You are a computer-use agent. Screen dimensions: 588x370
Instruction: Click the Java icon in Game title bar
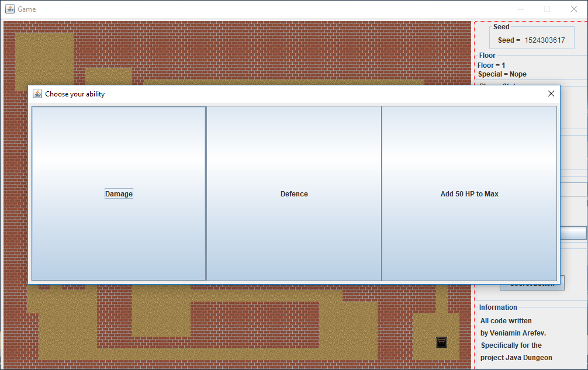coord(10,9)
